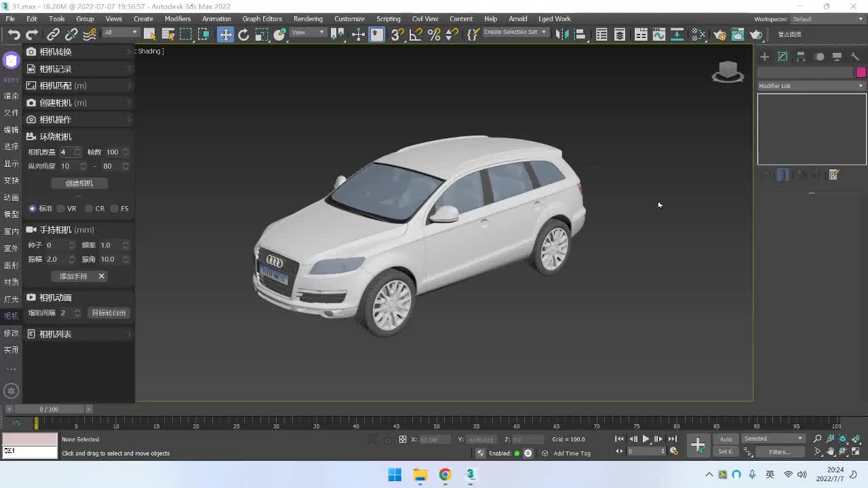Switch to the Modify panel tab
Screen dimensions: 868x488
click(x=783, y=57)
